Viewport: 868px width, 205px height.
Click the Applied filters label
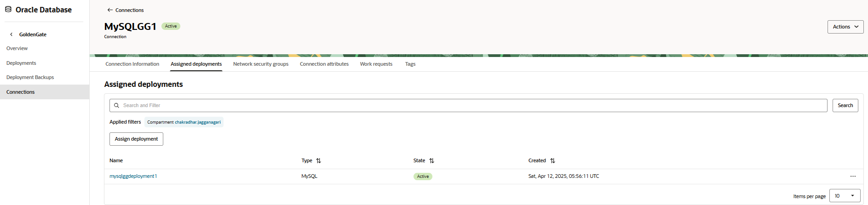pos(125,122)
